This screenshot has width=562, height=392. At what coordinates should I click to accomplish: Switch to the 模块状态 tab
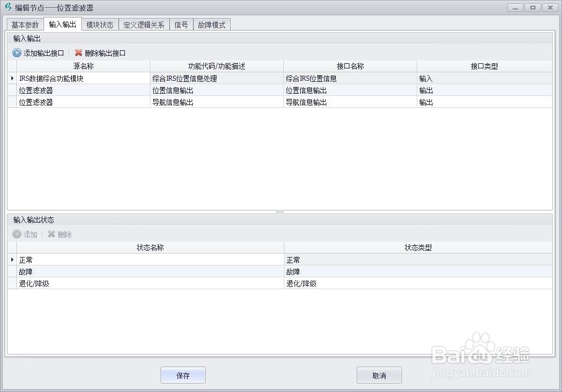point(100,25)
